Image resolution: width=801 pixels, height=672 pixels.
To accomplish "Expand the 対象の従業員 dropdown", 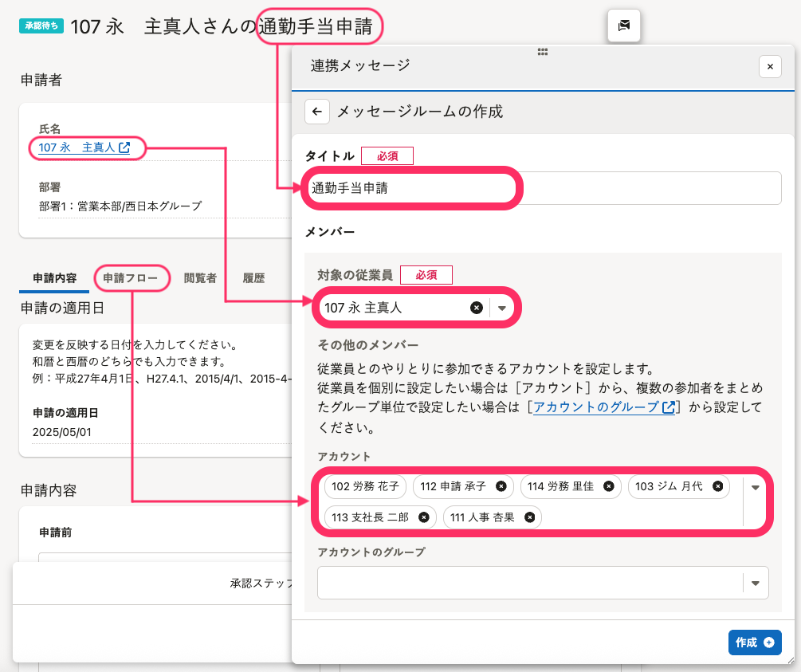I will (502, 308).
